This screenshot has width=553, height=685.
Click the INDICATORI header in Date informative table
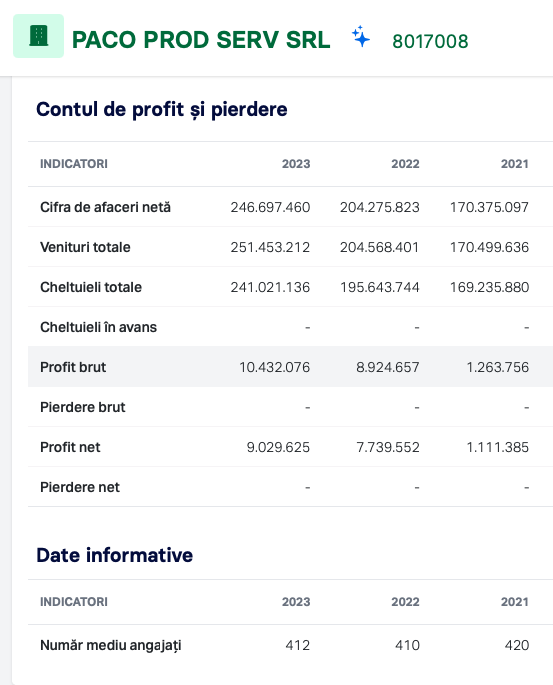coord(74,602)
